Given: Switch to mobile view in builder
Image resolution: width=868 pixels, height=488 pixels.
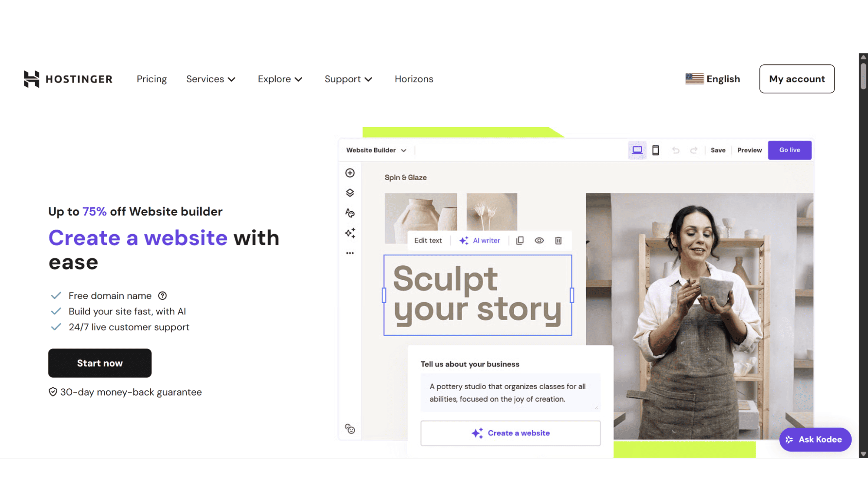Looking at the screenshot, I should (656, 150).
